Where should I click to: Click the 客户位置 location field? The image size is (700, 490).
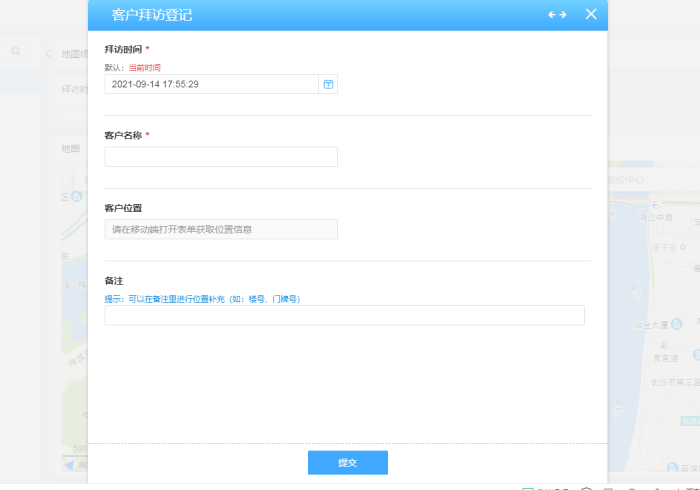(220, 229)
